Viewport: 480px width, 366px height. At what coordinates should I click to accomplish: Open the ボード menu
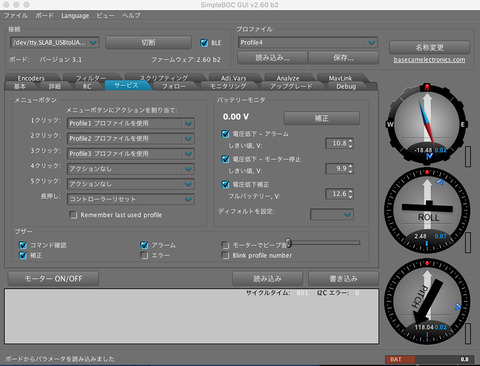click(x=45, y=16)
